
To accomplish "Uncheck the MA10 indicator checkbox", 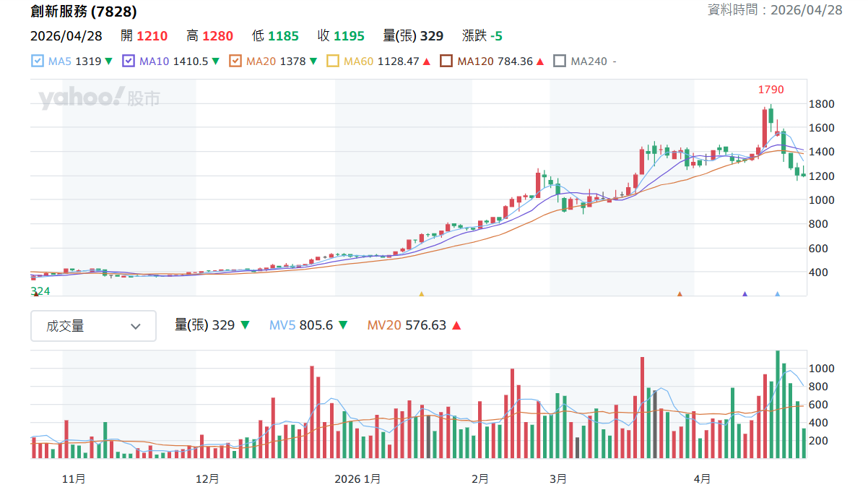I will point(129,61).
